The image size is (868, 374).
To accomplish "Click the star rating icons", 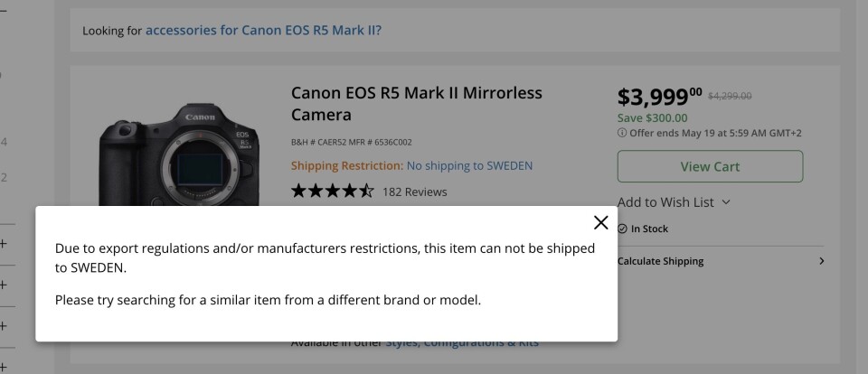I will [332, 192].
